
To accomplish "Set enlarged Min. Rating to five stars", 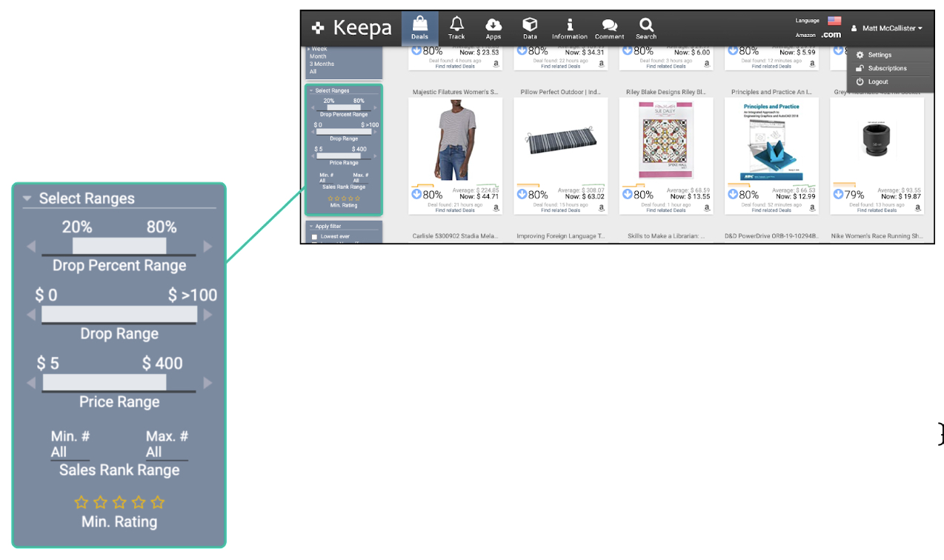I will [157, 502].
